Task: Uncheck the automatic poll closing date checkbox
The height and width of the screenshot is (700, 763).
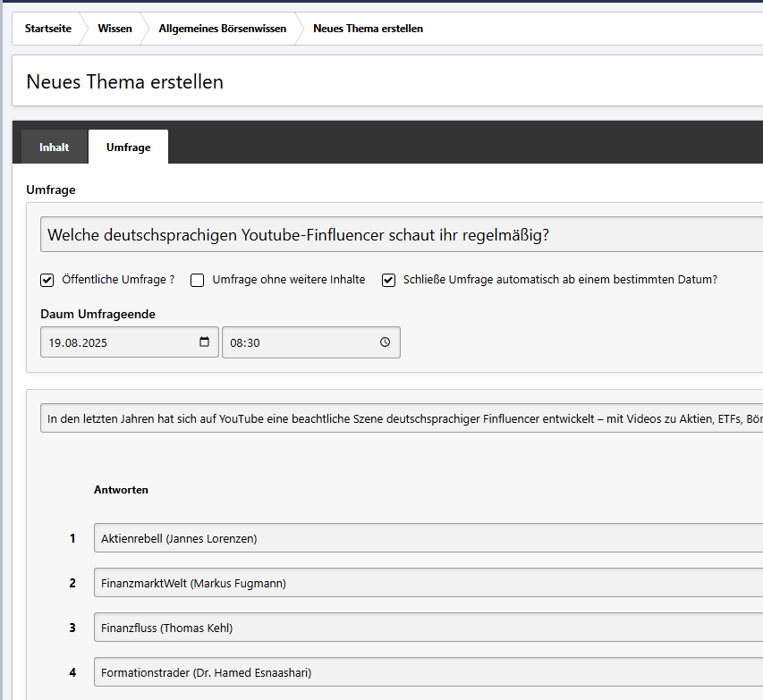Action: pyautogui.click(x=388, y=280)
